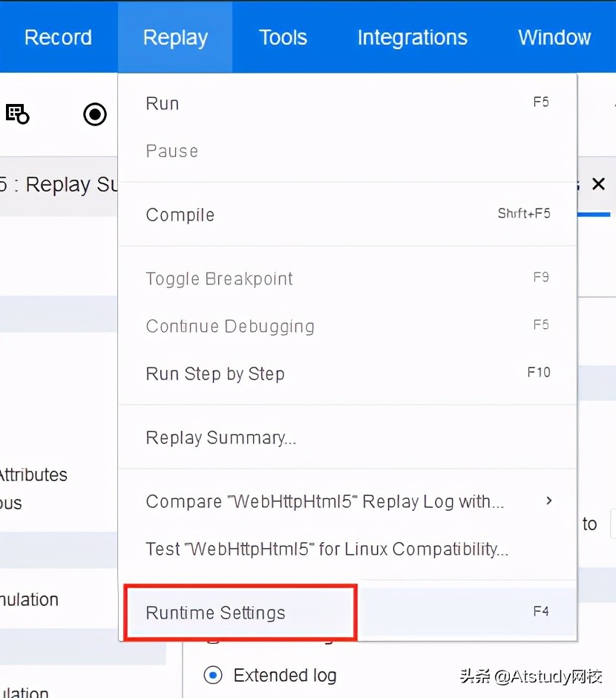Close the tab with the X icon
Image resolution: width=616 pixels, height=698 pixels.
click(599, 183)
